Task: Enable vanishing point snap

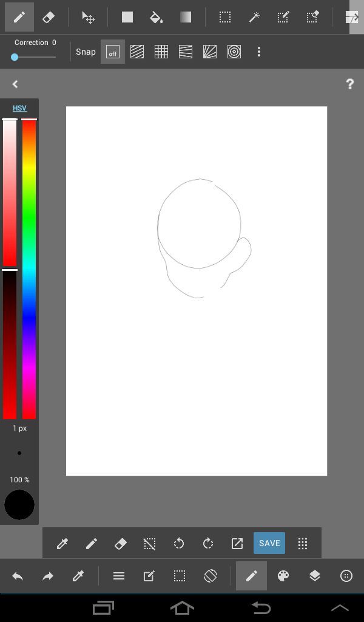Action: (x=186, y=52)
